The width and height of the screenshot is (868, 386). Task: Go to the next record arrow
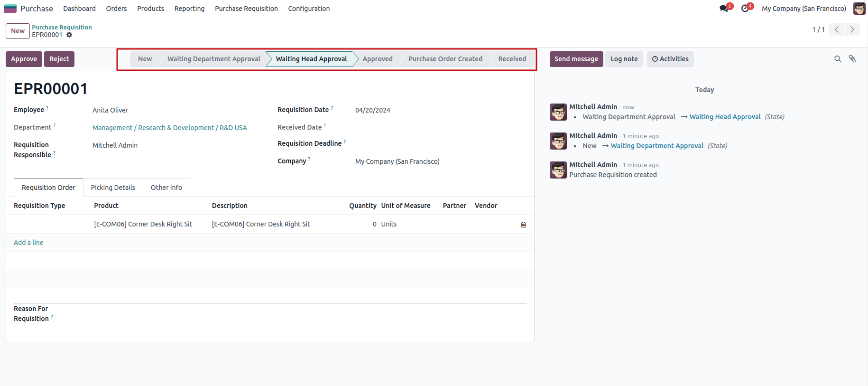(x=852, y=29)
